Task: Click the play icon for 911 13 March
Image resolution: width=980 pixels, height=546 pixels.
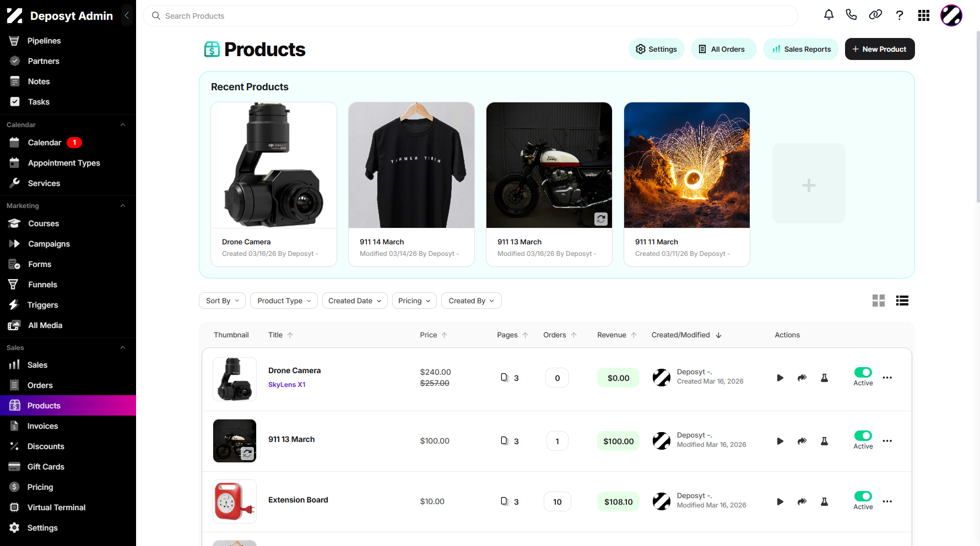Action: click(780, 441)
